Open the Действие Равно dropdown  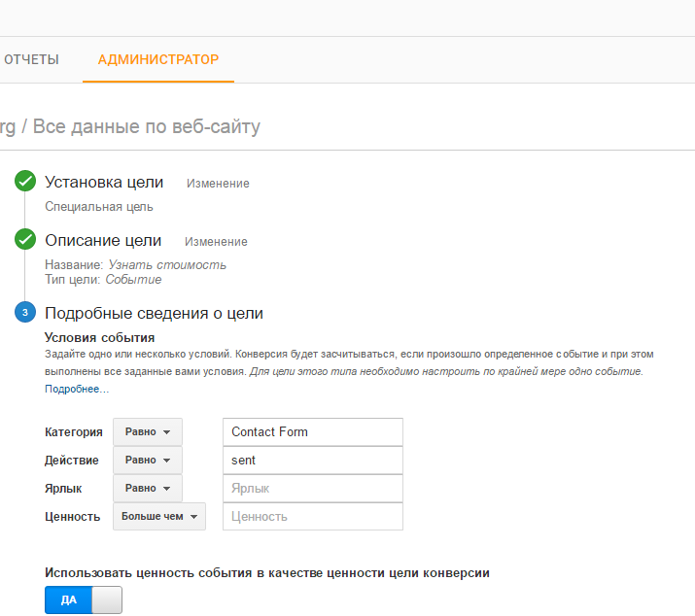[x=148, y=461]
